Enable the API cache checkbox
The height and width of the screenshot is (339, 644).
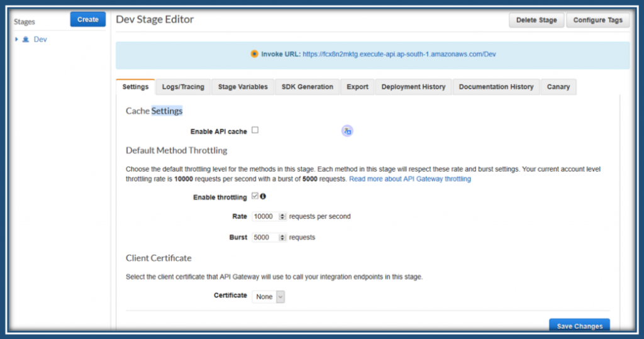255,130
